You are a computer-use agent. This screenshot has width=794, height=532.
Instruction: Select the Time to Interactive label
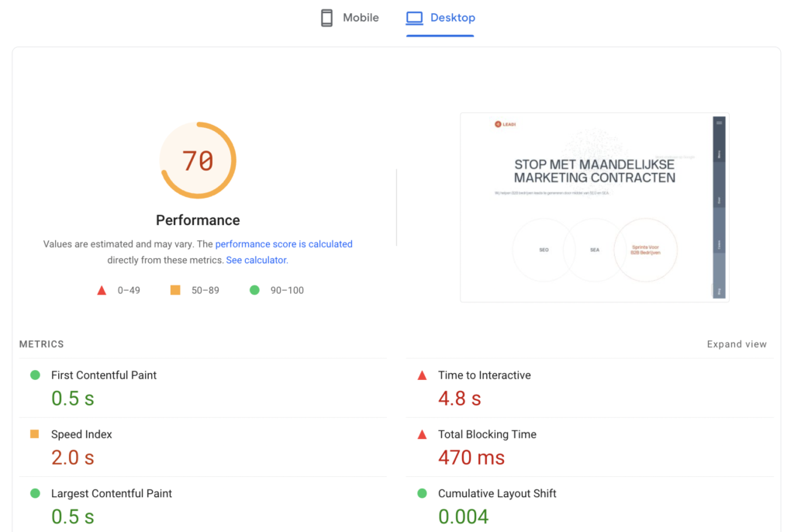485,375
